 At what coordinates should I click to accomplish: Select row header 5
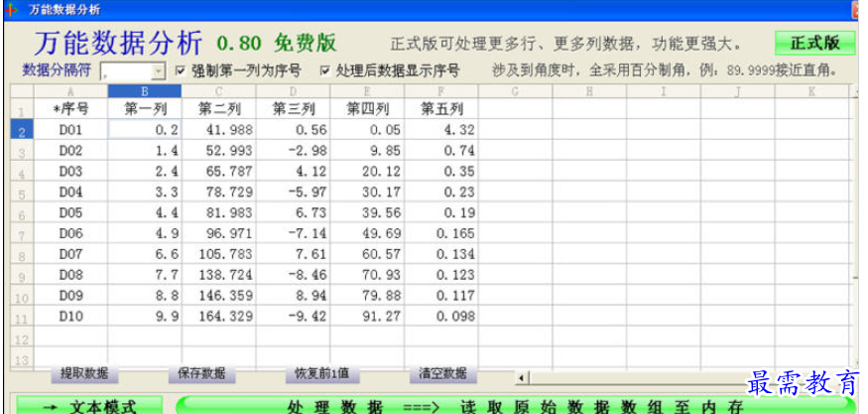click(x=22, y=192)
